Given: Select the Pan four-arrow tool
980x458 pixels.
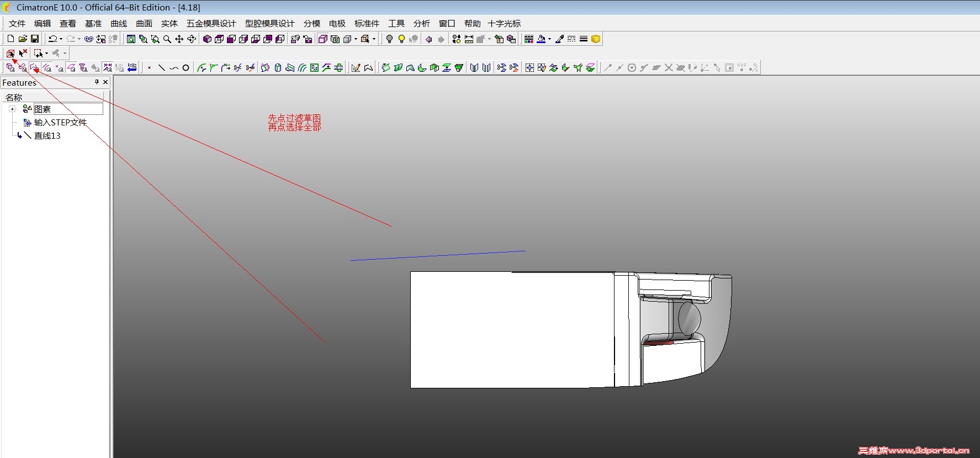Looking at the screenshot, I should tap(179, 39).
